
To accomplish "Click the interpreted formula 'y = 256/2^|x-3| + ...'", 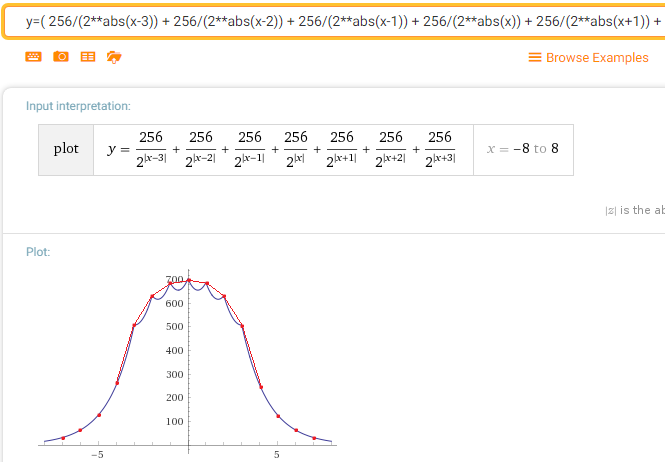I will click(282, 150).
